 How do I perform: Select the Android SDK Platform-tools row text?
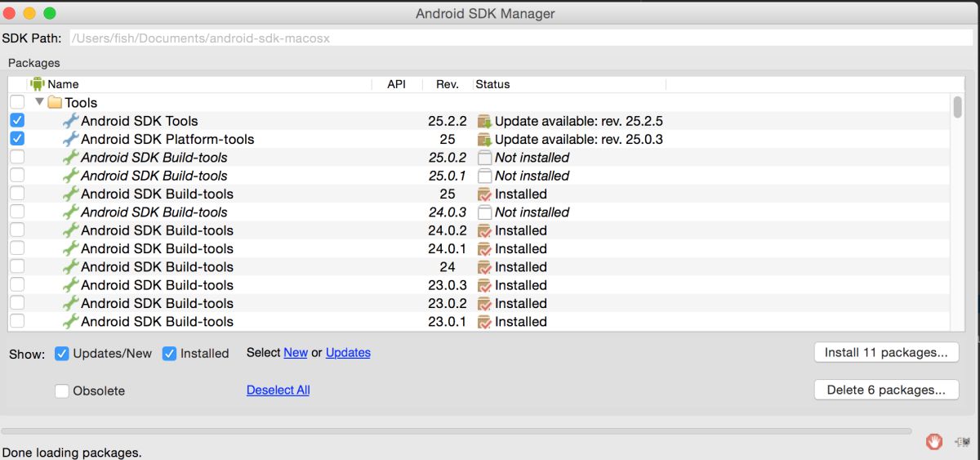pos(167,140)
